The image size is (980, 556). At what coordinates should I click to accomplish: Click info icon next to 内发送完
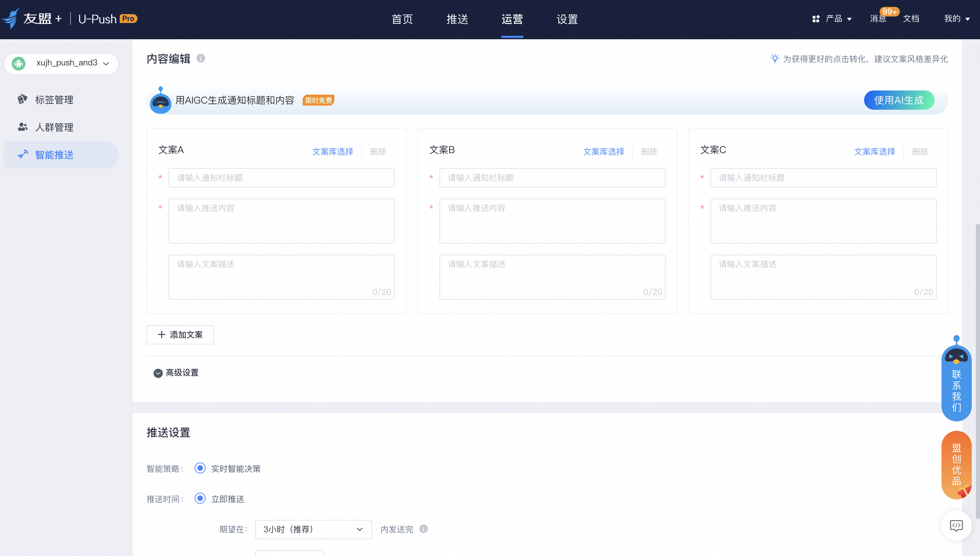(424, 529)
